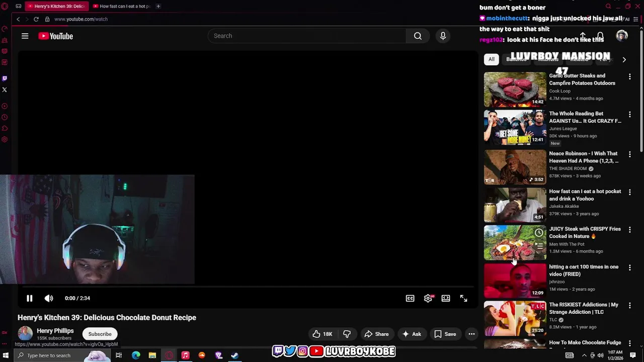Open the YouTube guide hamburger menu
This screenshot has width=644, height=362.
coord(25,36)
